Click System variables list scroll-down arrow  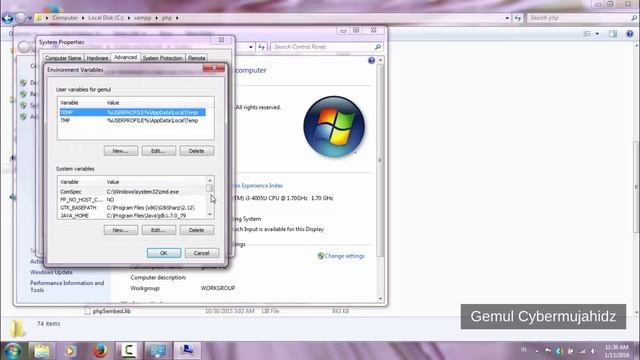click(210, 215)
